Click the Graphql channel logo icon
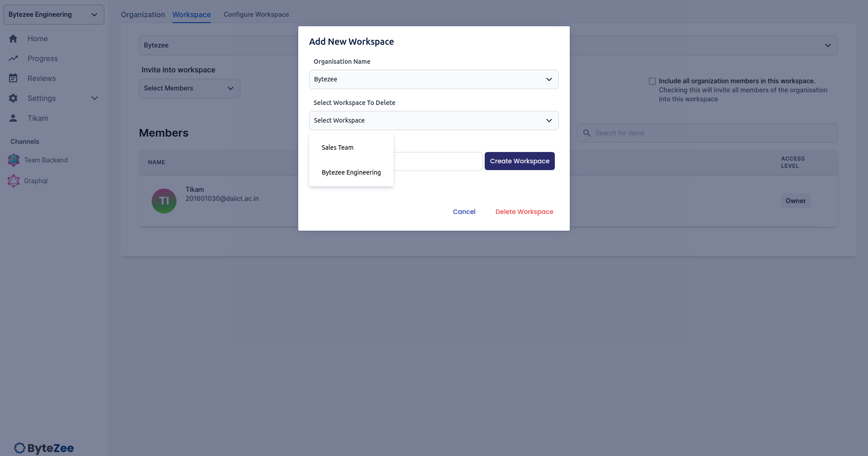This screenshot has width=868, height=456. [x=14, y=180]
